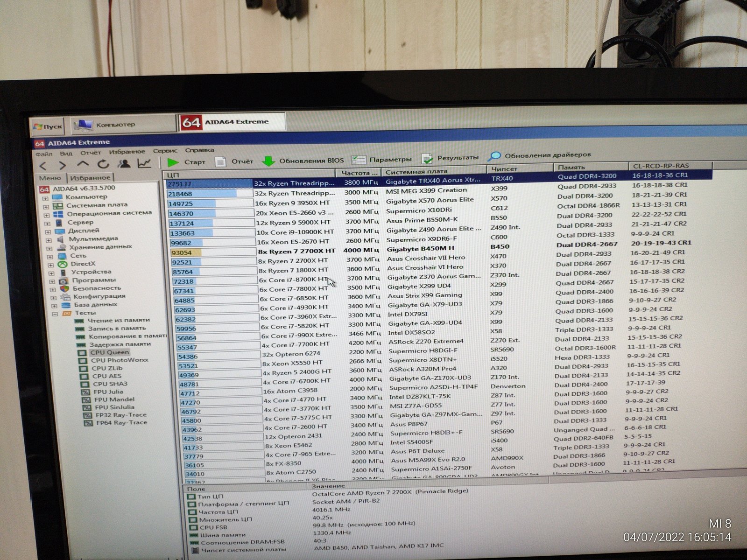Switch to the Избранное sidebar tab
The height and width of the screenshot is (560, 747).
point(90,178)
